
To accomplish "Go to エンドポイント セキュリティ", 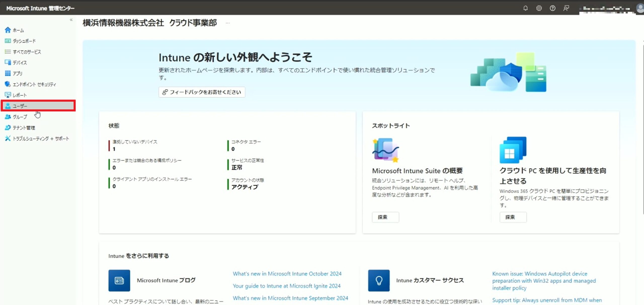I will coord(34,84).
